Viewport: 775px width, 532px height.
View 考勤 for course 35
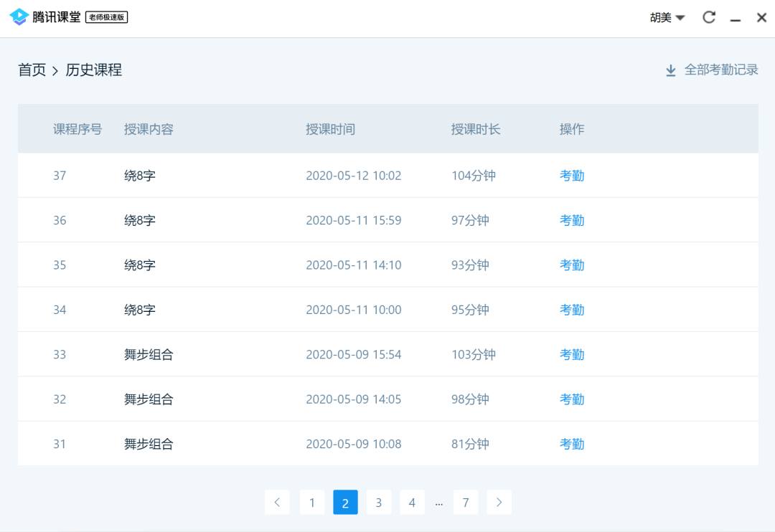pos(572,265)
